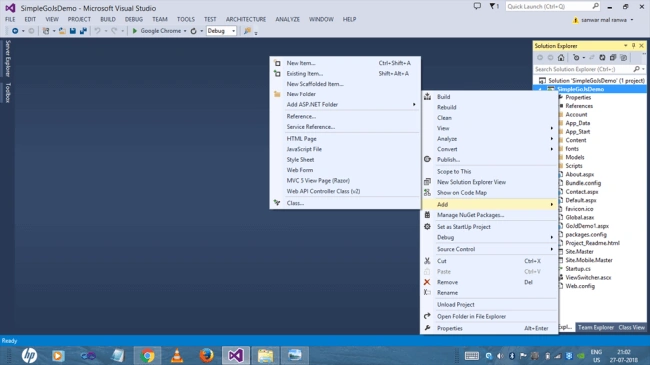
Task: Add a Style Sheet
Action: tap(345, 160)
